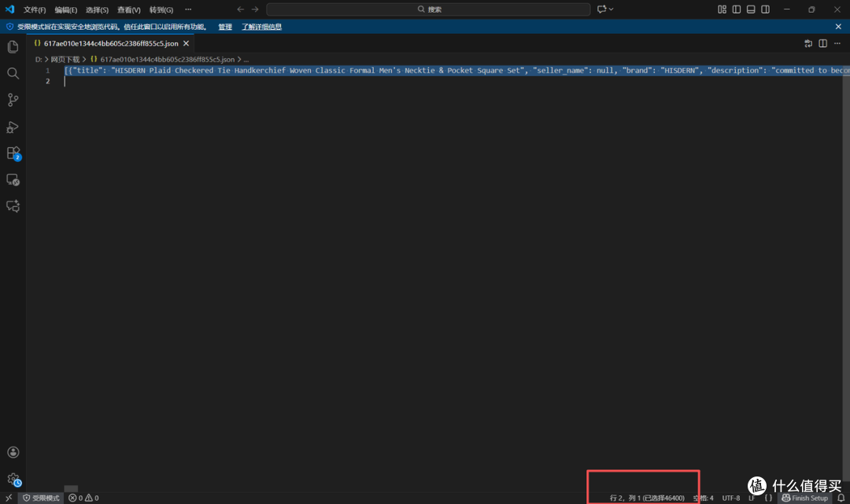The width and height of the screenshot is (850, 504).
Task: Click breadcrumb D: segment
Action: click(x=39, y=60)
